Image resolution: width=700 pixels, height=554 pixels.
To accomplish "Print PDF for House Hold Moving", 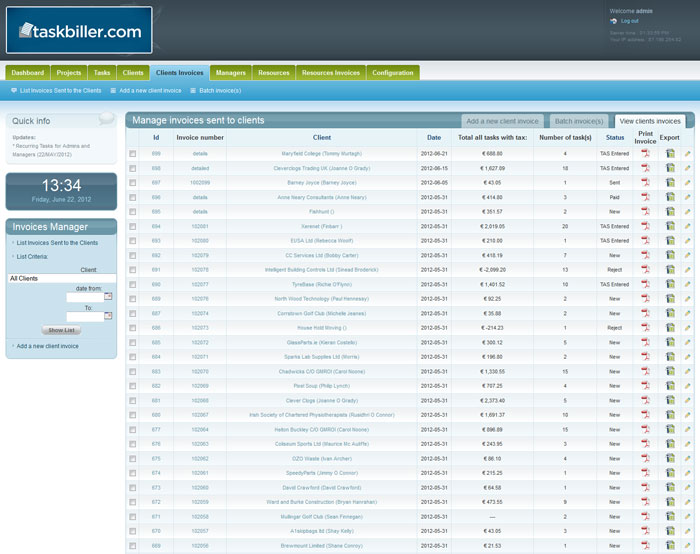I will [x=645, y=328].
